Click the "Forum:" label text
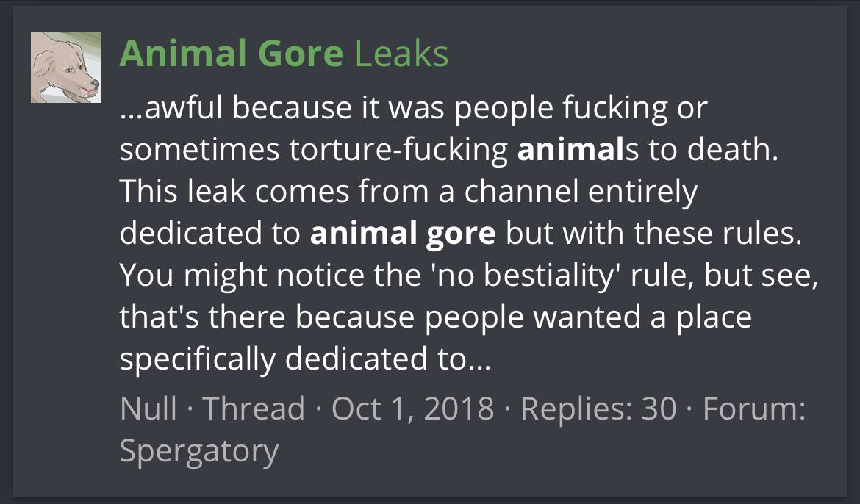 pos(753,408)
